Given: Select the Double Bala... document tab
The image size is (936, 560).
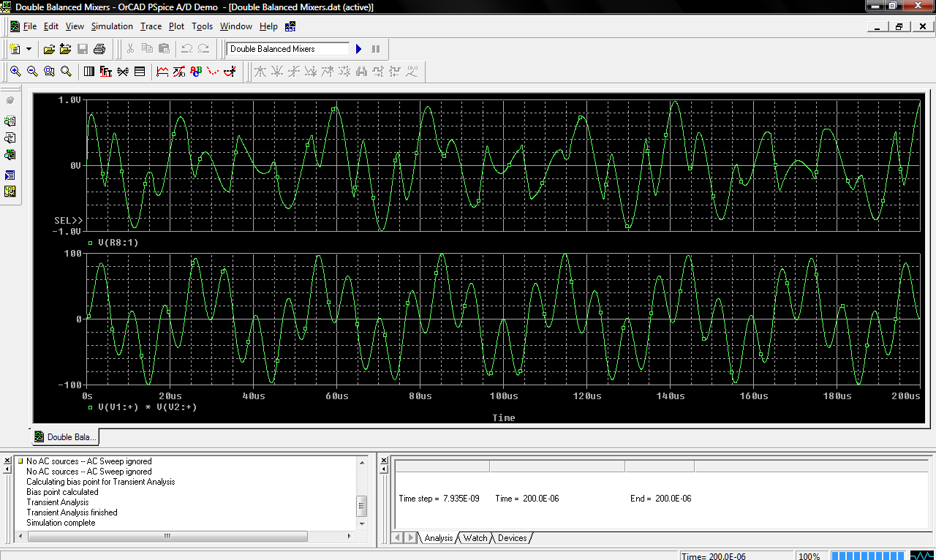Looking at the screenshot, I should (66, 437).
